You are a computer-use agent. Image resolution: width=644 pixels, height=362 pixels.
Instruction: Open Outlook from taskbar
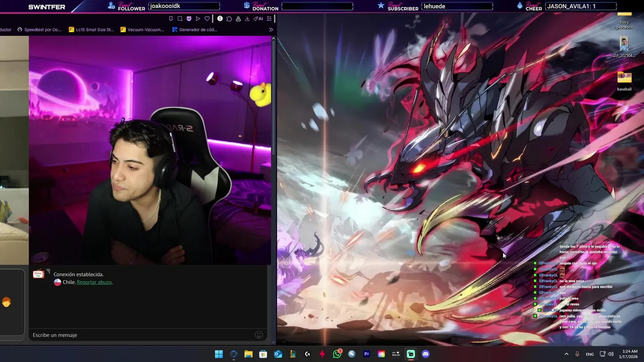click(x=278, y=354)
